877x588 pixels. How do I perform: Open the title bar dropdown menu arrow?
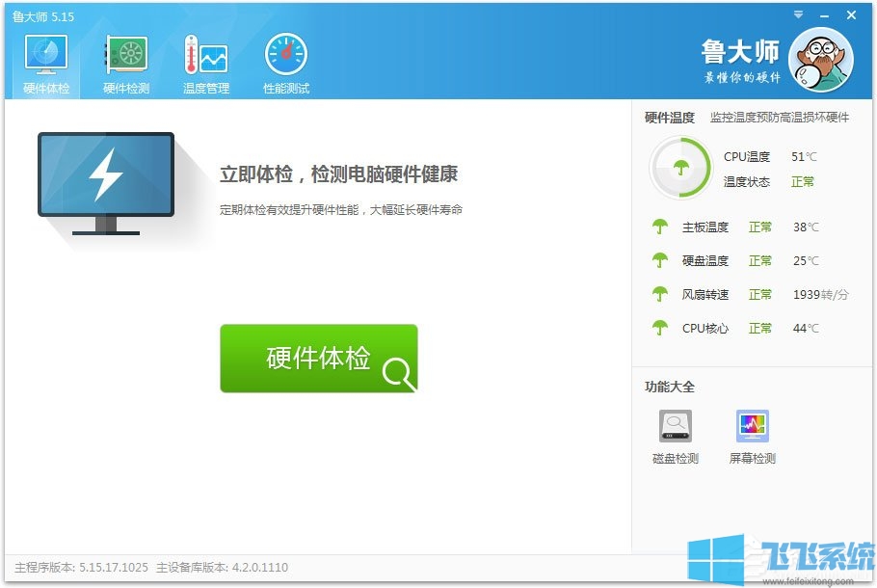[797, 15]
